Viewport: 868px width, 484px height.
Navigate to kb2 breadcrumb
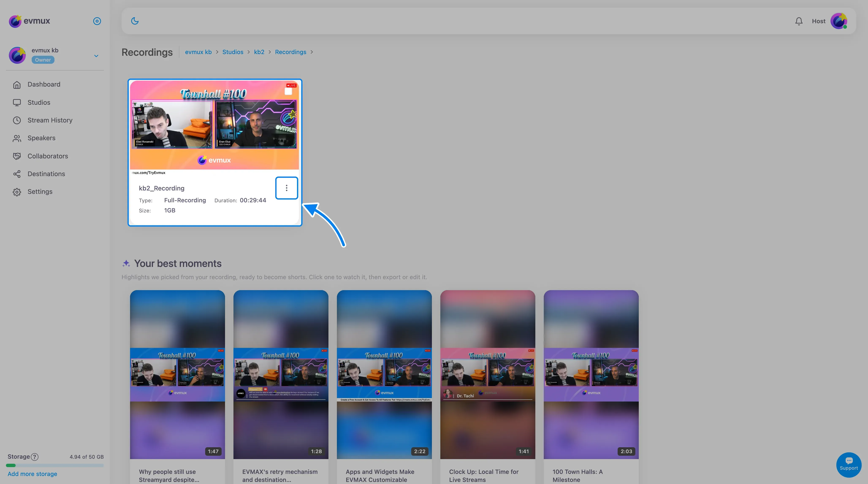click(259, 52)
